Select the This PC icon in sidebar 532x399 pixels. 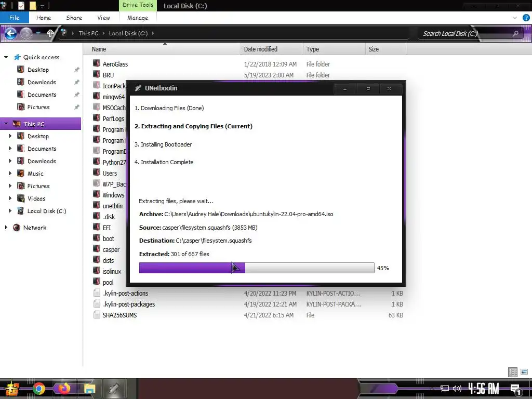(x=16, y=124)
